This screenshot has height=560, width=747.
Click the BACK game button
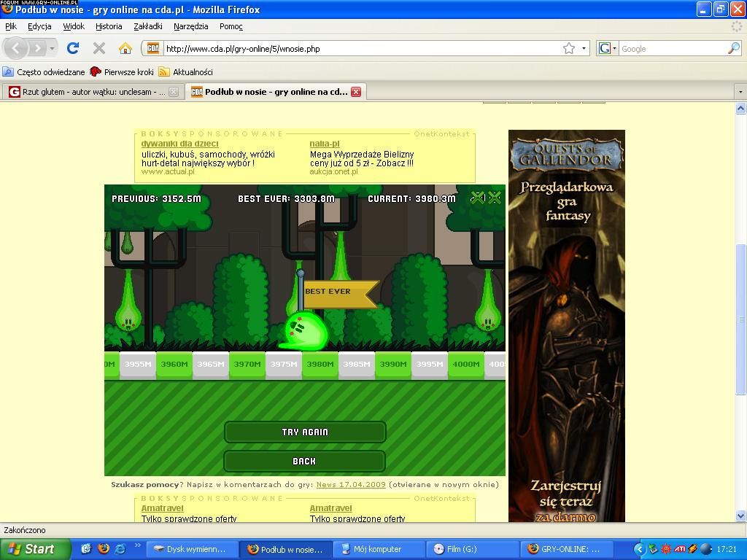click(305, 461)
